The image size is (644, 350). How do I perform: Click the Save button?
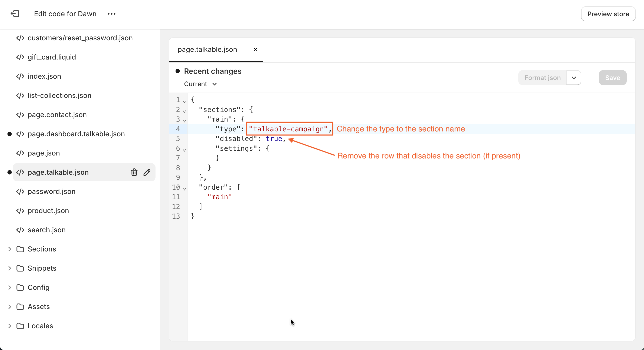coord(612,78)
